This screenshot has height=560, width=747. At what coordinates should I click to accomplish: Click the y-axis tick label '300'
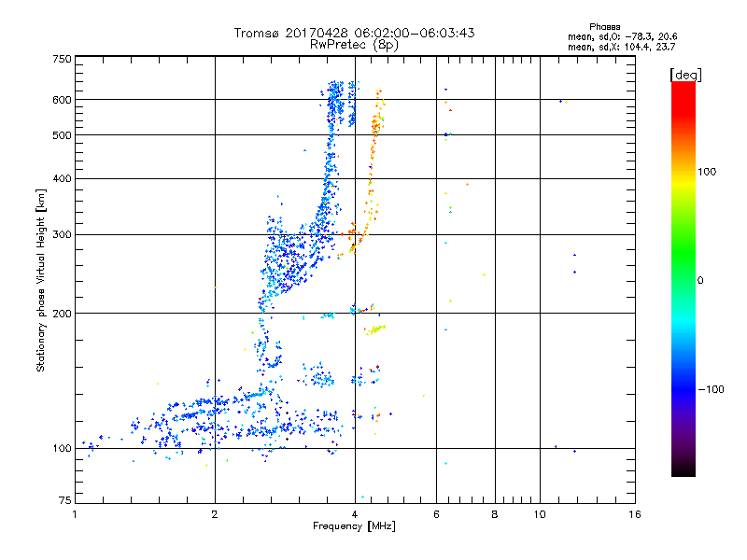pyautogui.click(x=62, y=234)
